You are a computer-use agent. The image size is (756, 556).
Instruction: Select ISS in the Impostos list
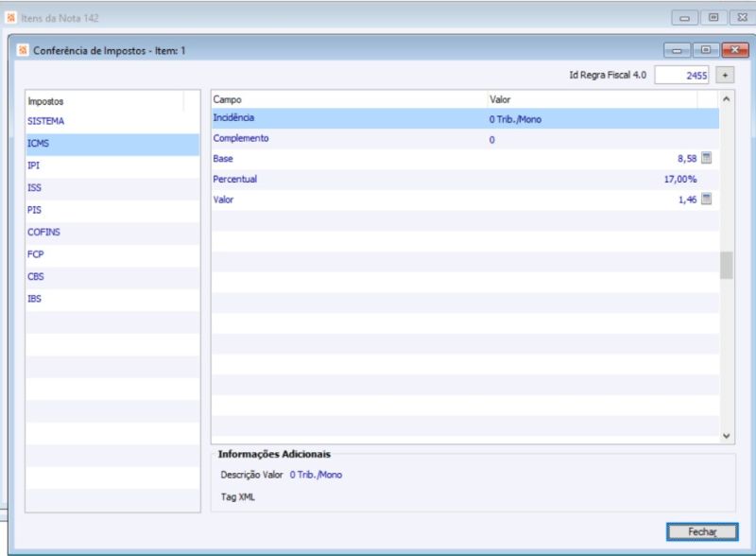tap(112, 188)
